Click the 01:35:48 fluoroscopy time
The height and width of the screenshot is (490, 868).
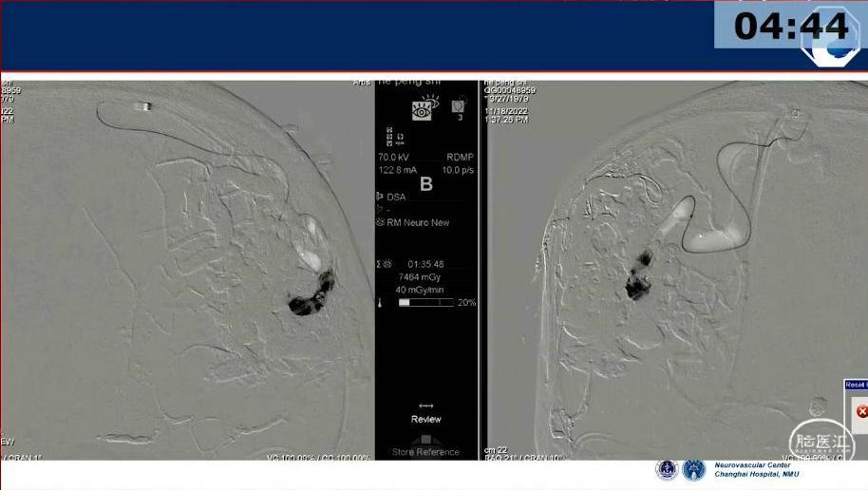425,264
